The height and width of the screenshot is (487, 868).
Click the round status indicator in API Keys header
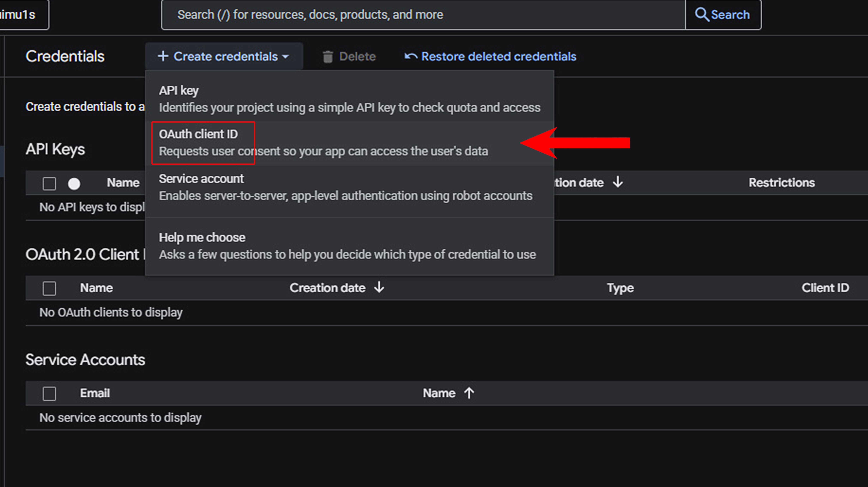point(74,184)
